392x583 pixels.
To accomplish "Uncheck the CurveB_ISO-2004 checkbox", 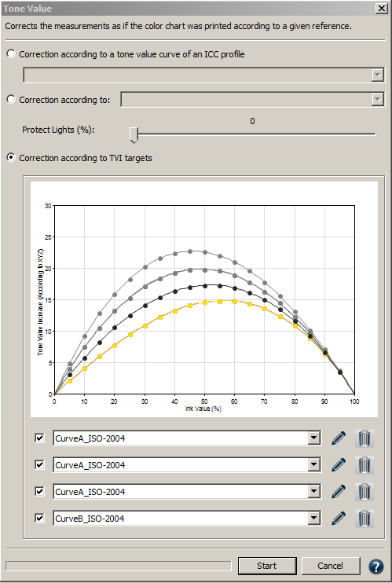I will 39,519.
